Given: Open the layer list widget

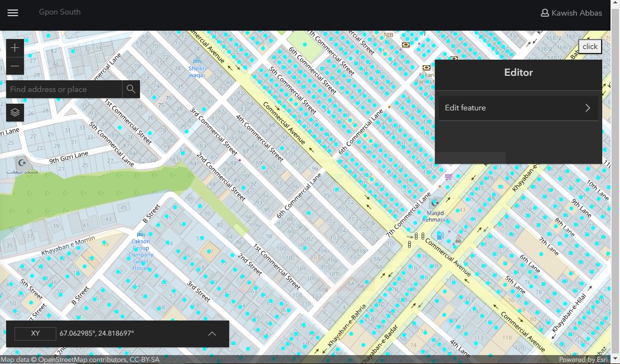Looking at the screenshot, I should click(x=15, y=113).
